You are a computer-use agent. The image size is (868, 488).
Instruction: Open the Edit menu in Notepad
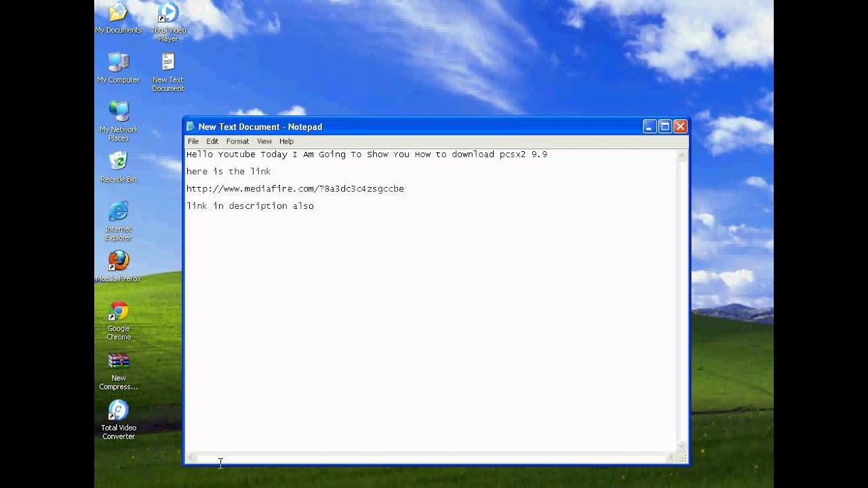pyautogui.click(x=212, y=142)
